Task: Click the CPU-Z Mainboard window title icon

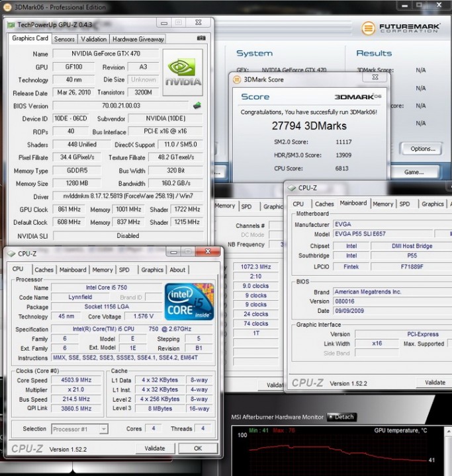Action: tap(292, 188)
